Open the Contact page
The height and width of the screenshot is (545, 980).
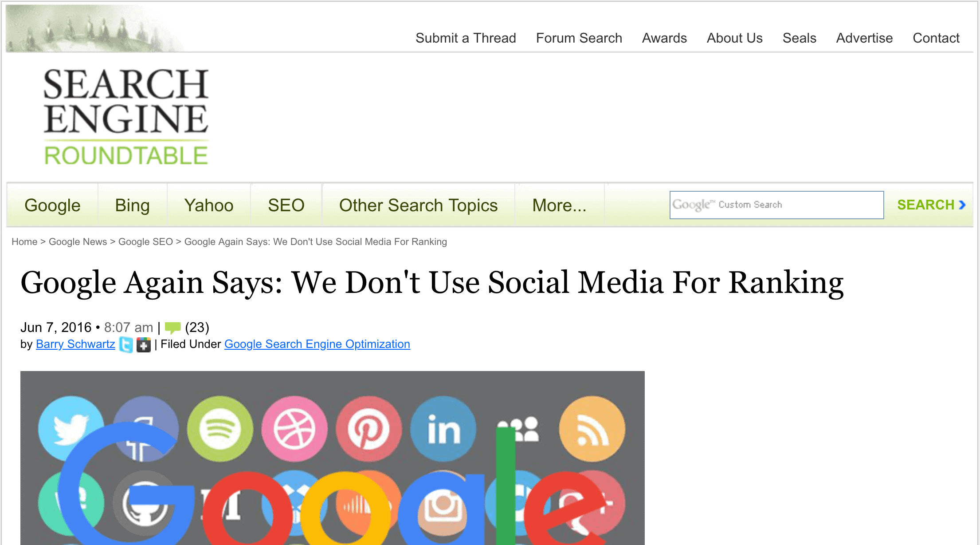point(936,38)
